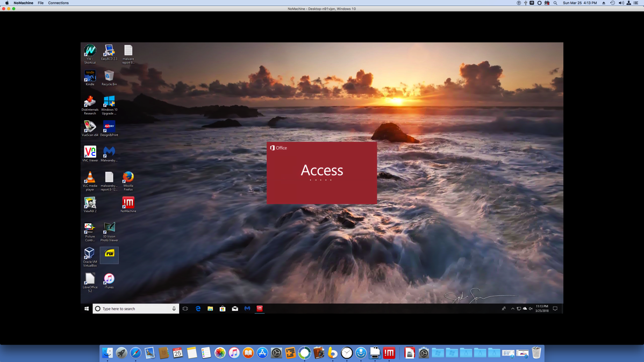Open App Store in the Dock

tap(262, 352)
